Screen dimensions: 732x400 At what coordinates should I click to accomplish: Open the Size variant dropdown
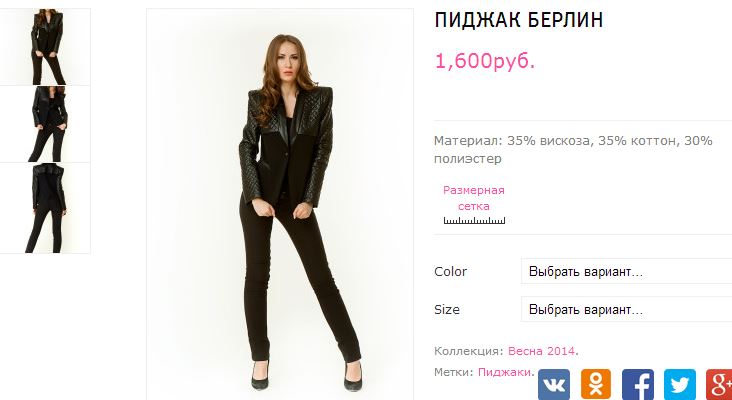click(626, 309)
